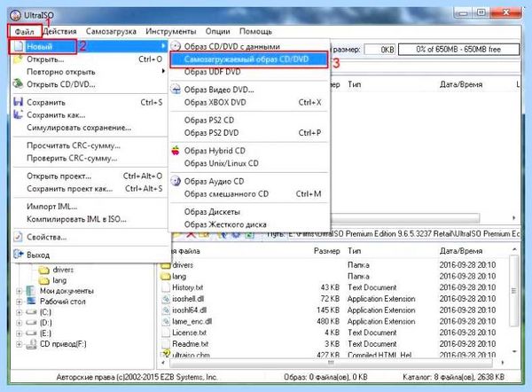Click Сохранить menu entry
This screenshot has width=532, height=392.
(x=90, y=102)
